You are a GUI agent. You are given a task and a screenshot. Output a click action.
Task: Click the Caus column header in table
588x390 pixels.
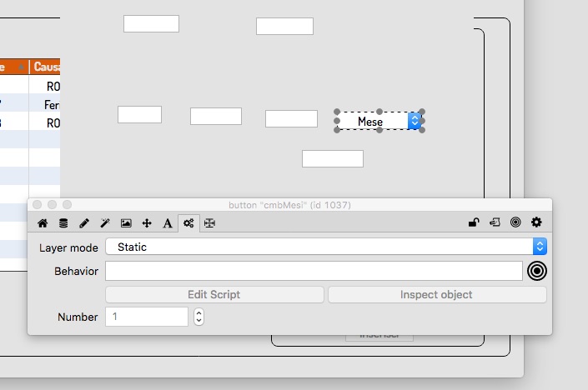click(45, 67)
